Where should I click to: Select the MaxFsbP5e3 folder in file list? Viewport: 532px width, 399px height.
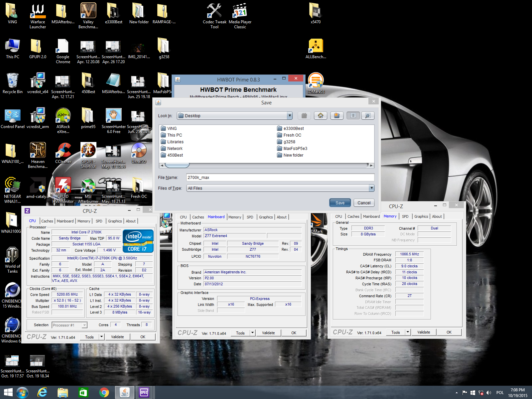pos(292,148)
